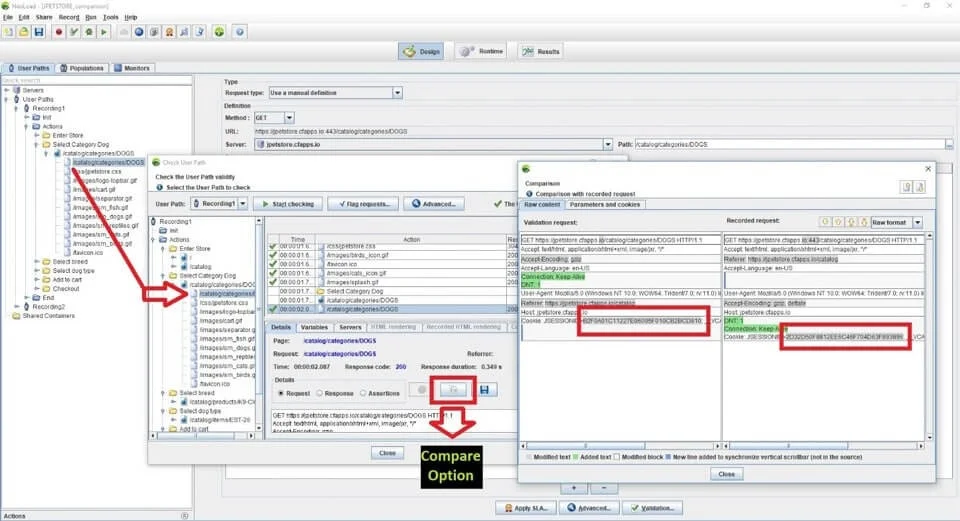Viewport: 960px width, 521px height.
Task: Click the New project toolbar icon
Action: click(9, 32)
